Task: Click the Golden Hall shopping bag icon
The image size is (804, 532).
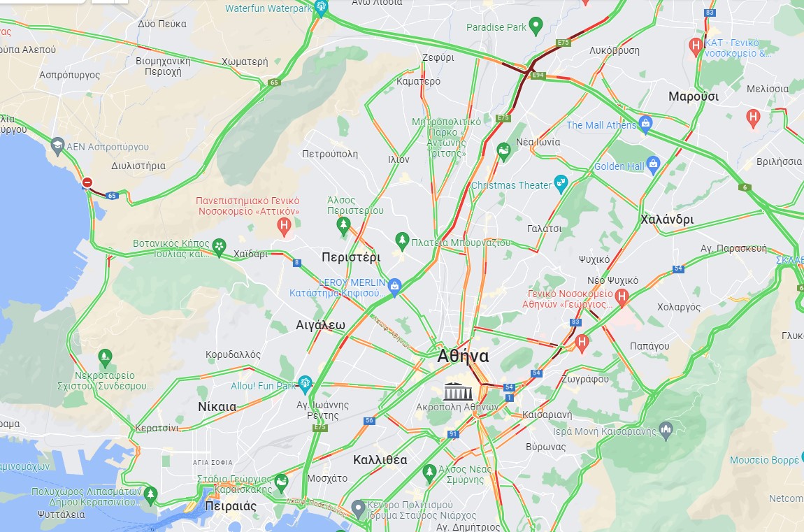Action: tap(653, 166)
